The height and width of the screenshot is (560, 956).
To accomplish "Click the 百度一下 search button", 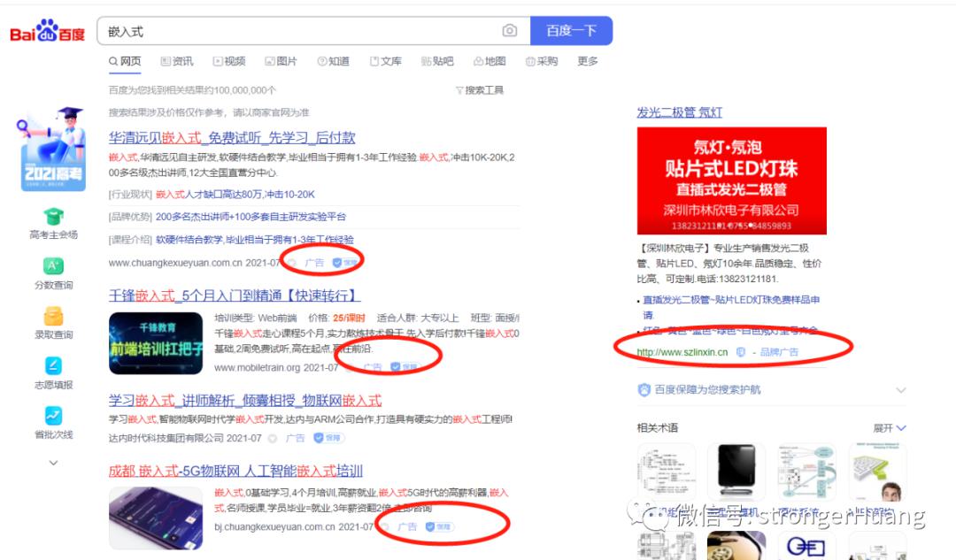I will [571, 30].
